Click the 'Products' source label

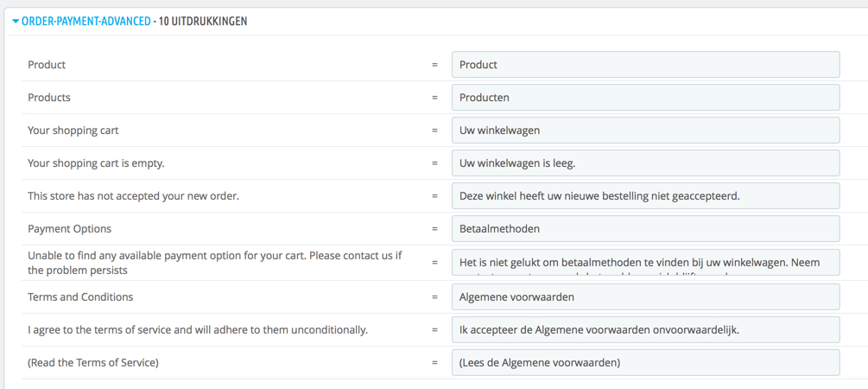(49, 98)
